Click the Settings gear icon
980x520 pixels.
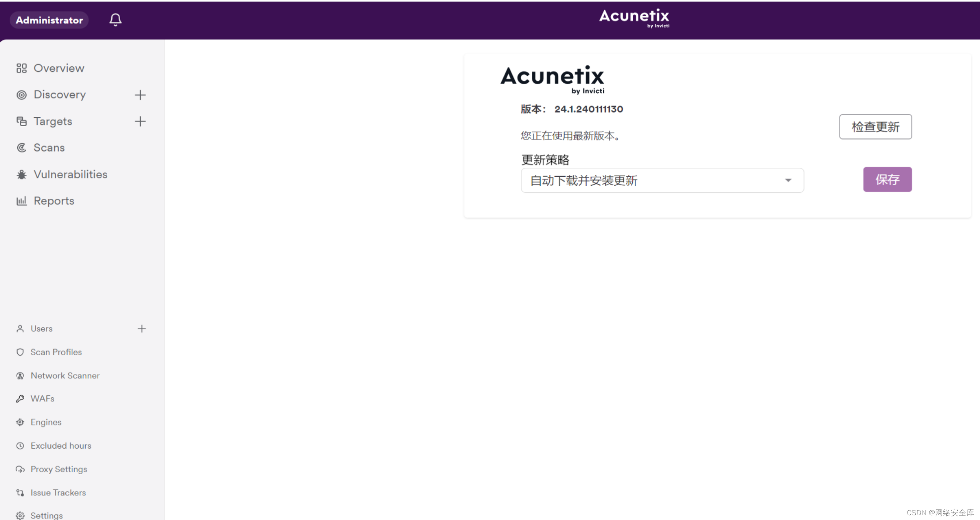(x=20, y=515)
